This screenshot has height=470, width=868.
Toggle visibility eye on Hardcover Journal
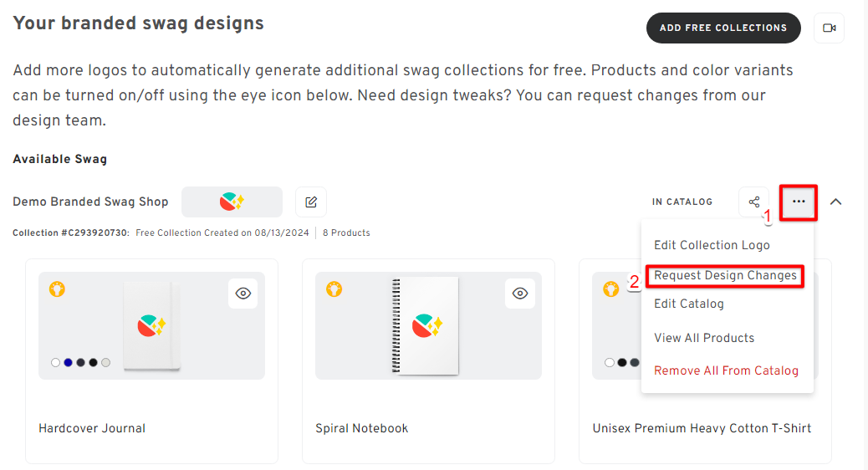click(243, 294)
